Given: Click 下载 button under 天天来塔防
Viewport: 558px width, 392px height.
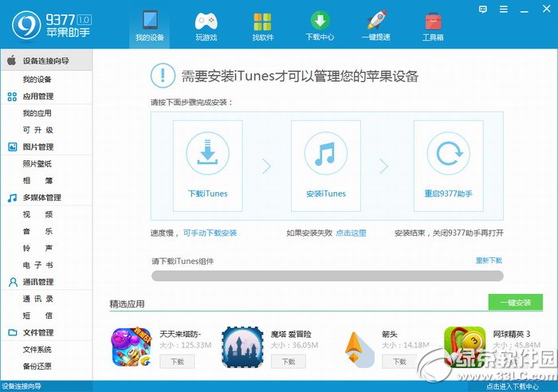Looking at the screenshot, I should point(177,362).
